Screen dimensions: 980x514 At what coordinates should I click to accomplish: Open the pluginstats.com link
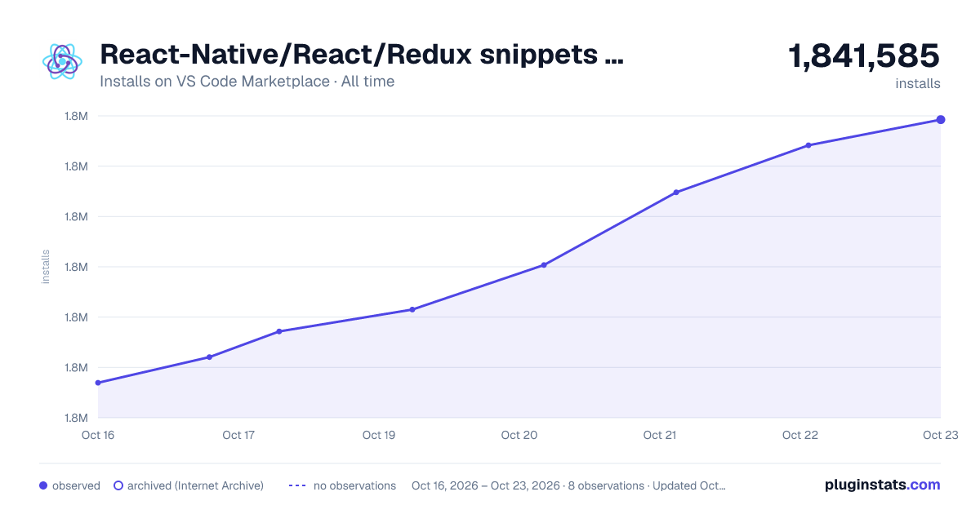point(883,485)
